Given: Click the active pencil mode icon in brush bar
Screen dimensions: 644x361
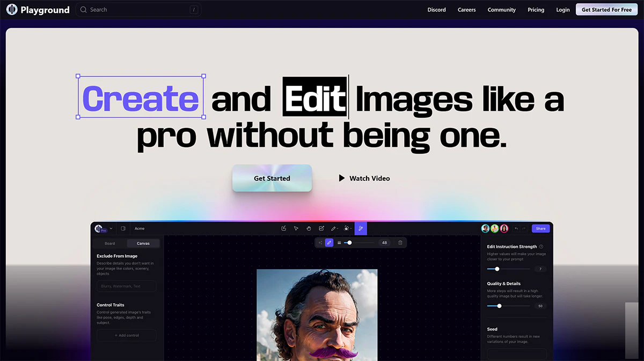Looking at the screenshot, I should 330,243.
